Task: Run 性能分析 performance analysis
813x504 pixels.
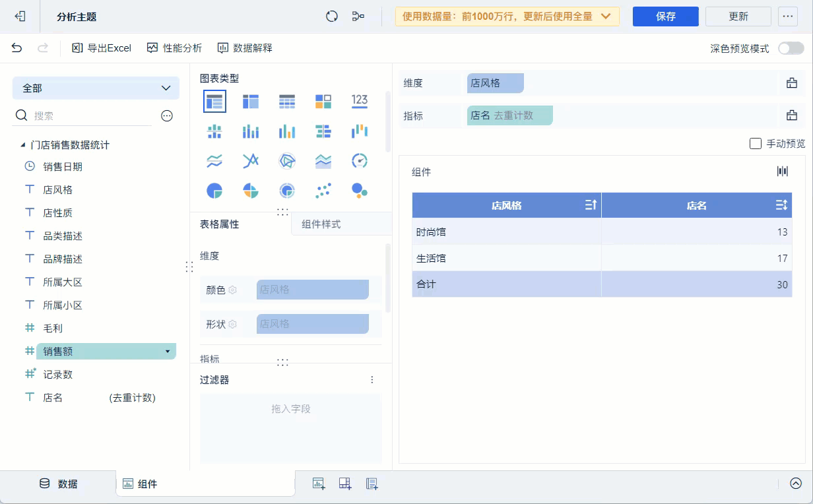Action: (x=174, y=47)
